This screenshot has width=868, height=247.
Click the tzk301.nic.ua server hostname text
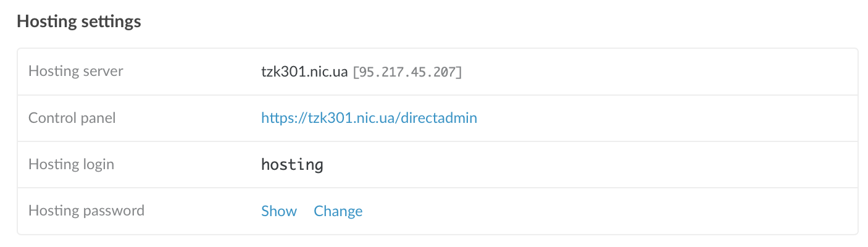pyautogui.click(x=304, y=72)
